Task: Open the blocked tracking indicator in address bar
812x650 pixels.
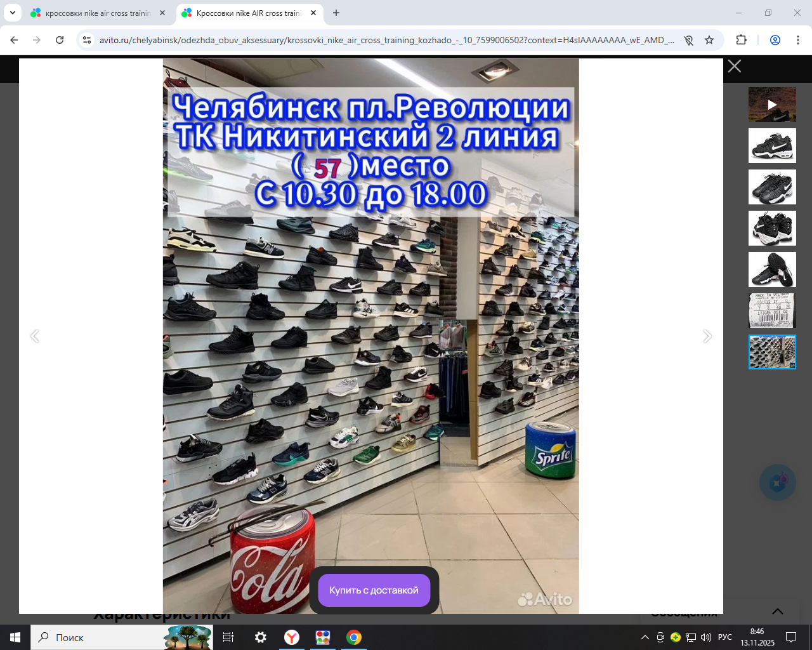Action: click(689, 40)
